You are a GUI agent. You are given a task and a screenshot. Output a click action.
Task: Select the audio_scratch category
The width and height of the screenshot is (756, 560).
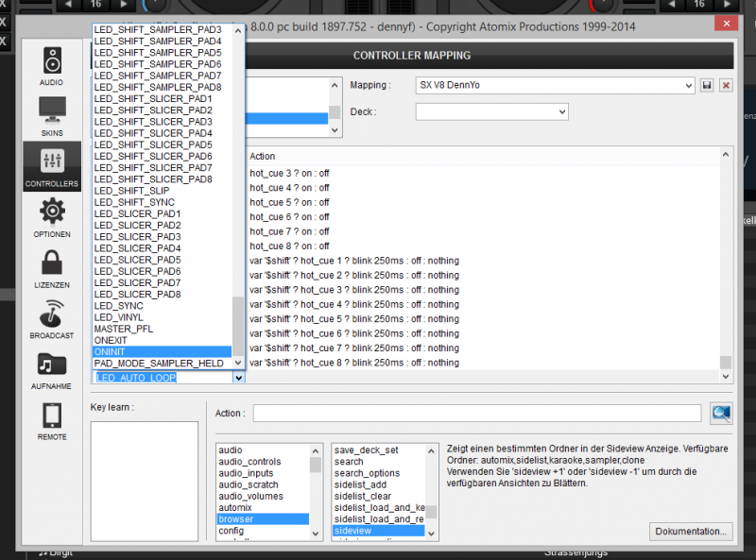[x=264, y=484]
